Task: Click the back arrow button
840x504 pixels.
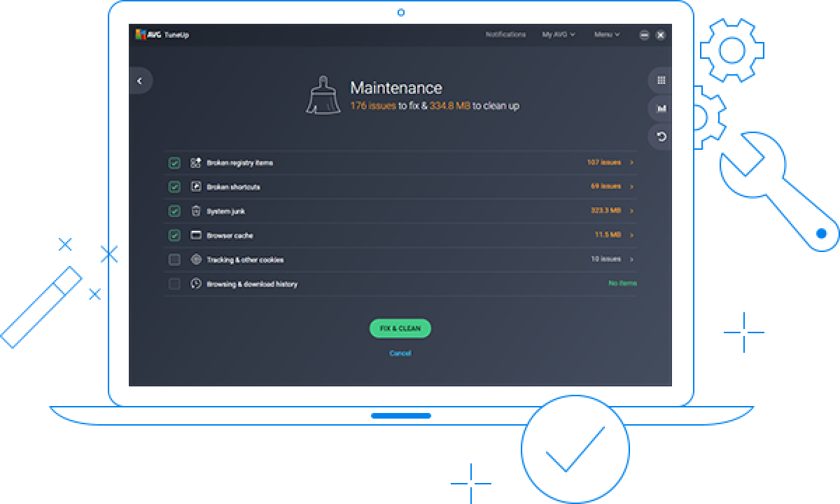Action: pos(140,81)
